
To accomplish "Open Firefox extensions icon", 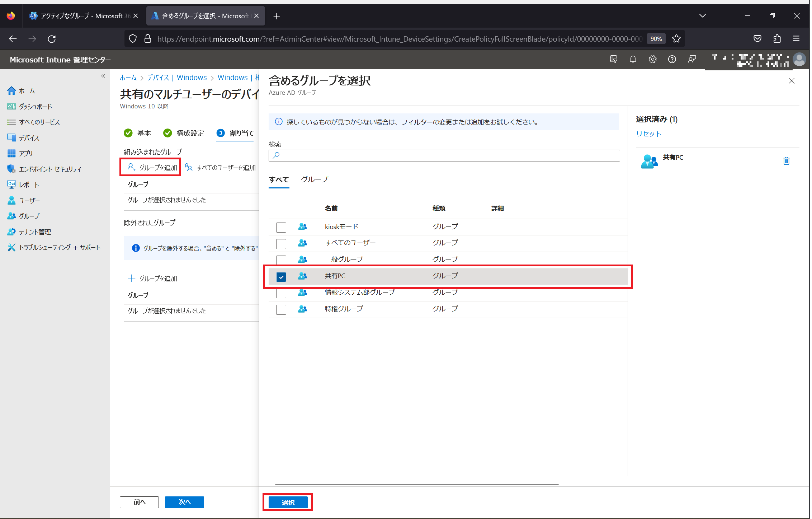I will [777, 39].
